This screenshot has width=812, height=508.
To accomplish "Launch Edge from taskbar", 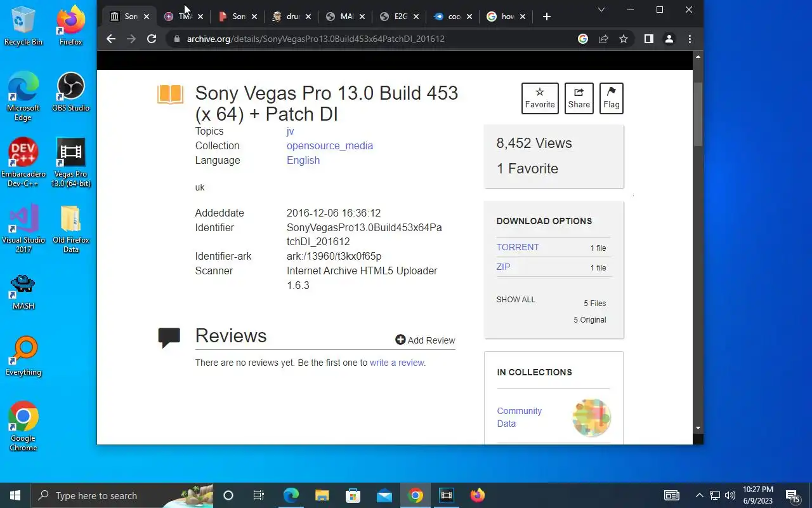I will click(291, 495).
